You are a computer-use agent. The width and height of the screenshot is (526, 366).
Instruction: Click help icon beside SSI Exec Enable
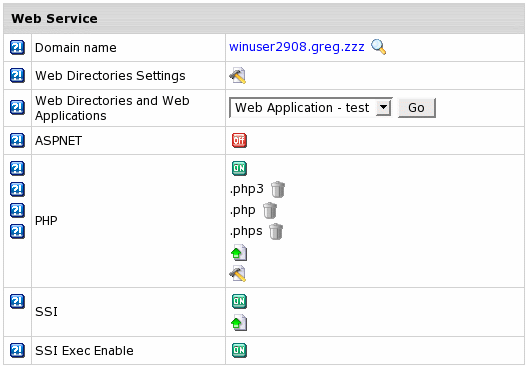pos(17,350)
